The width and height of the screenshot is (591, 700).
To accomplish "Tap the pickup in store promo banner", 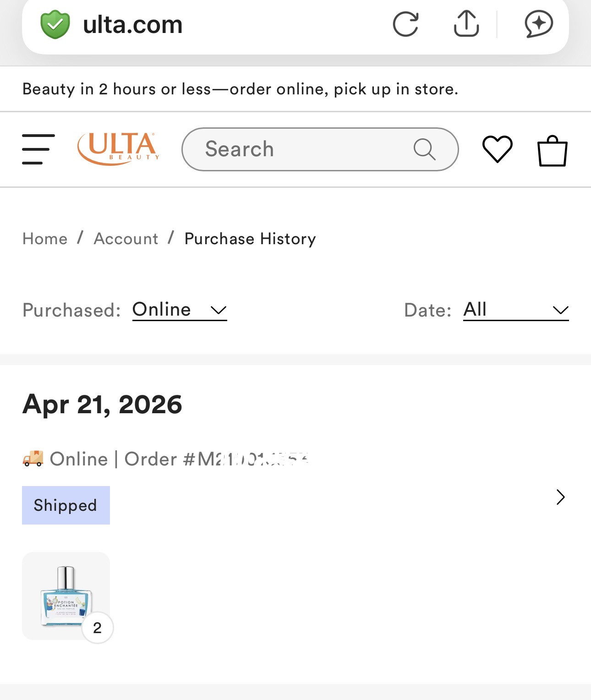I will pos(240,89).
